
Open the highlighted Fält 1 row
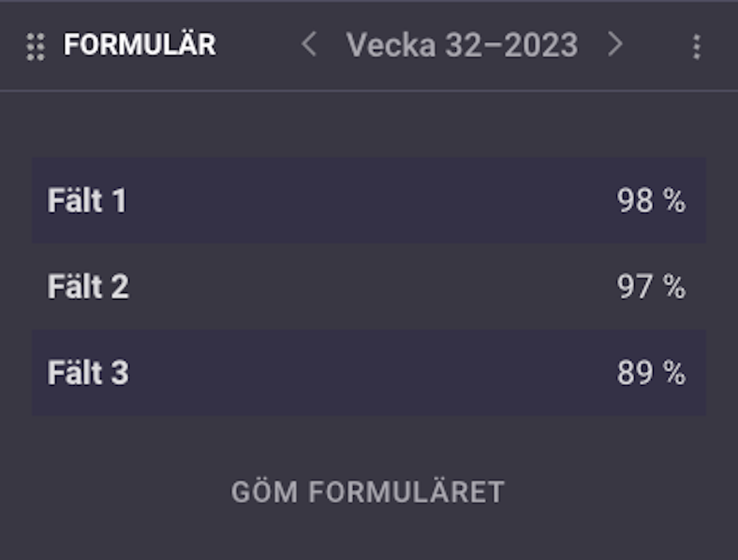(x=369, y=200)
